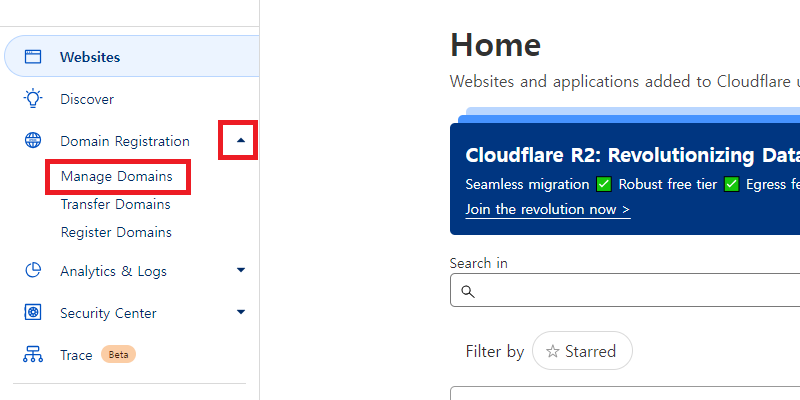Image resolution: width=800 pixels, height=400 pixels.
Task: Click the Cloudflare R2 banner heading
Action: (633, 156)
